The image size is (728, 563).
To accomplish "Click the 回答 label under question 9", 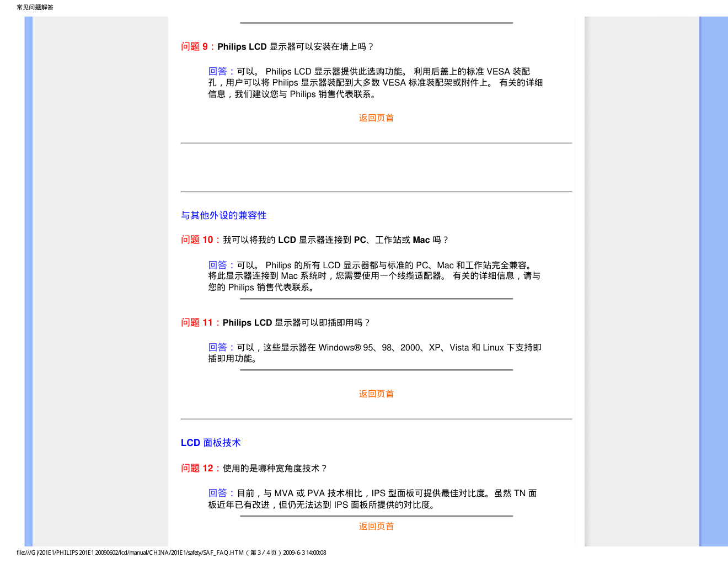I will tap(222, 71).
